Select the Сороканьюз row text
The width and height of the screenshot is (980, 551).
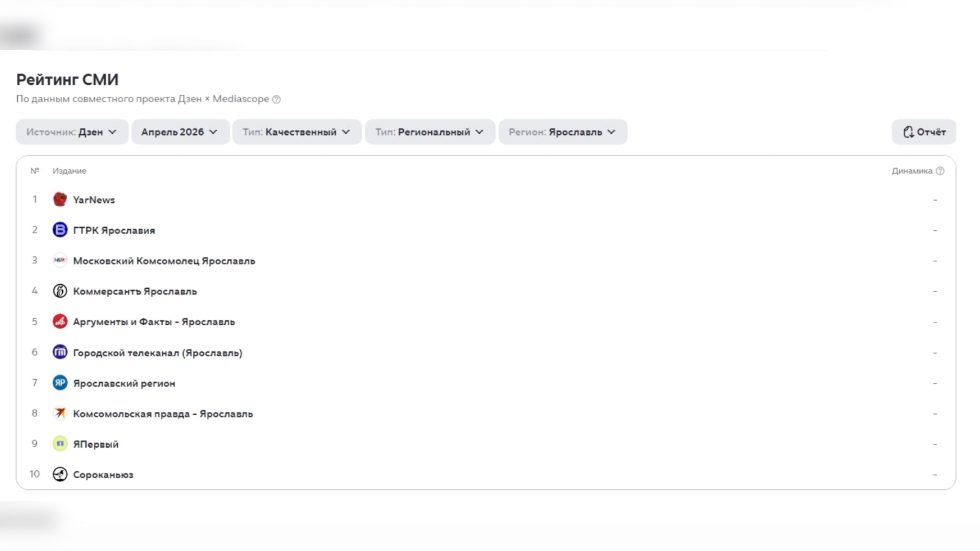coord(103,475)
